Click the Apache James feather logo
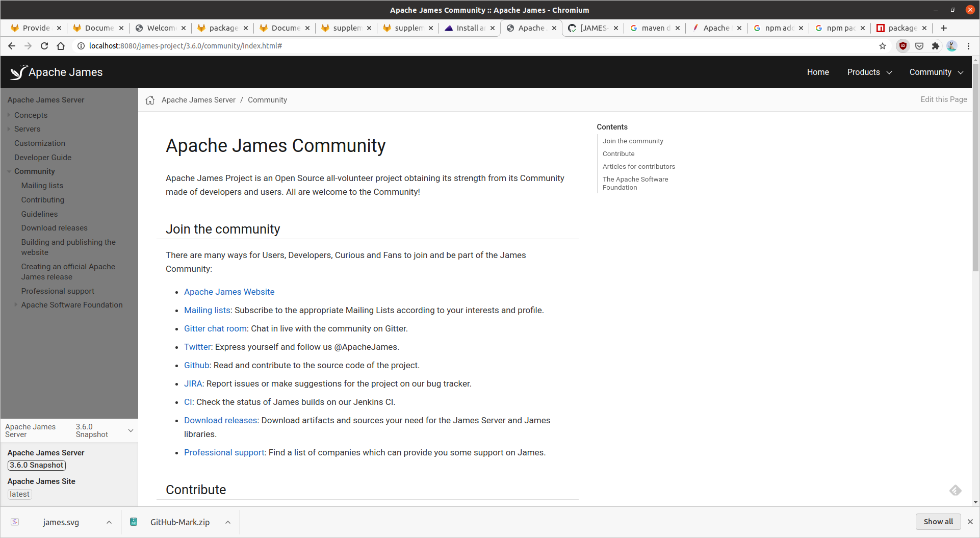The width and height of the screenshot is (980, 538). click(18, 72)
